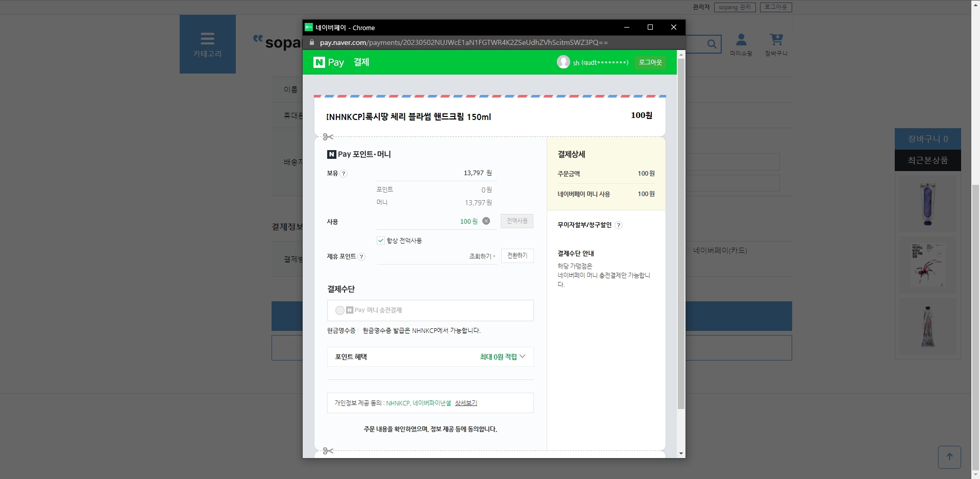The height and width of the screenshot is (479, 980).
Task: Open 마이소팡 user icon
Action: (x=741, y=44)
